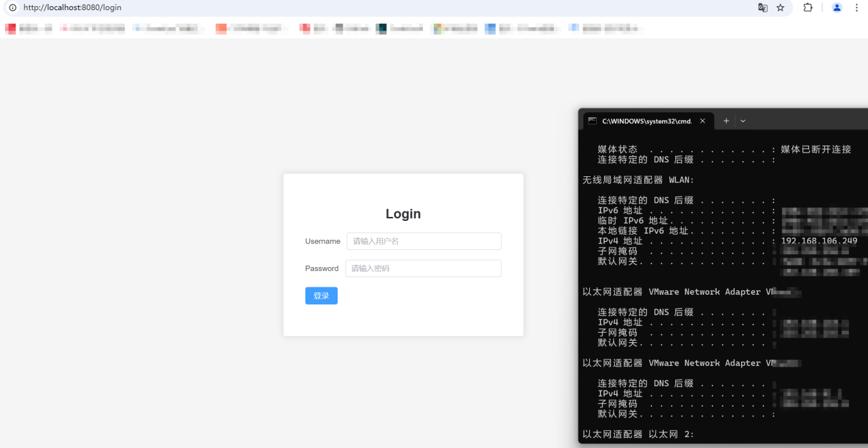
Task: Bookmark this page with the star icon
Action: tap(781, 7)
